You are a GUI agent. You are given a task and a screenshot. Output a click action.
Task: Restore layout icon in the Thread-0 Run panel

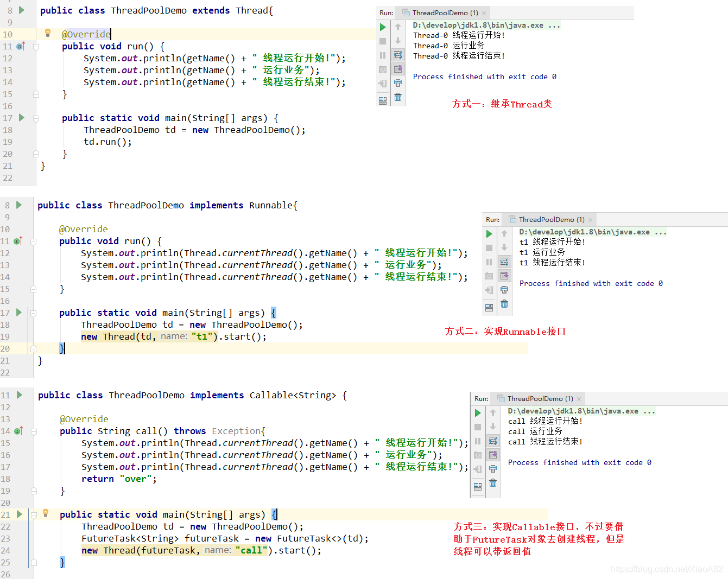pyautogui.click(x=383, y=101)
